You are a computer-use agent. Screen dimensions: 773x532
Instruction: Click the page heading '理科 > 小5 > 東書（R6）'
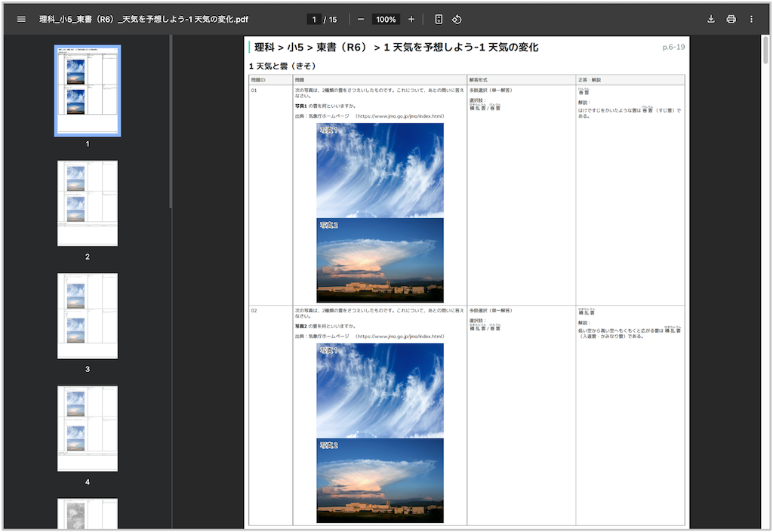312,48
